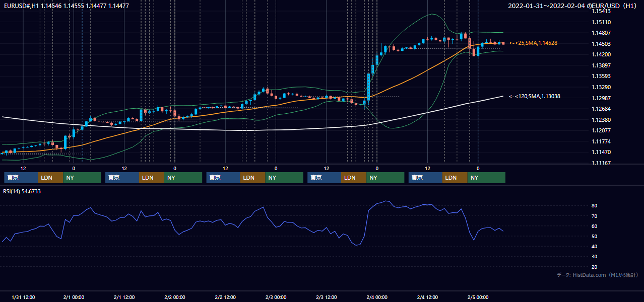Click the 1.15413 price axis label
This screenshot has height=302, width=644.
[601, 11]
